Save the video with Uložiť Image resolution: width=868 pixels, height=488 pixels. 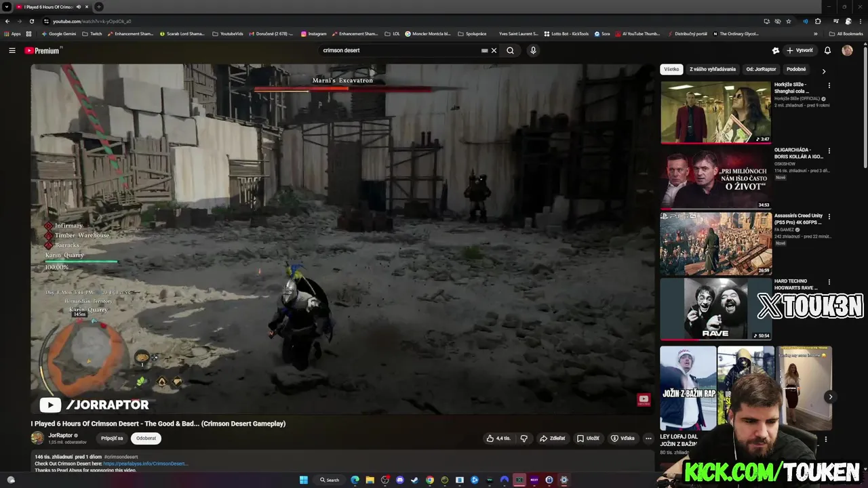point(588,439)
